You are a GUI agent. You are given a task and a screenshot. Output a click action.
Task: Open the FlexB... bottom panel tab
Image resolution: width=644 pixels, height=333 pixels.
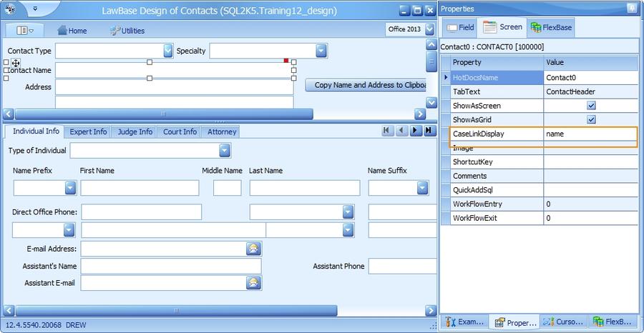click(613, 322)
